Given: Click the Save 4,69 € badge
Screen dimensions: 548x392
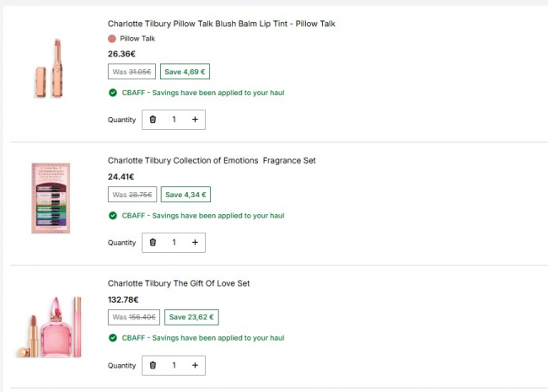Looking at the screenshot, I should [185, 72].
